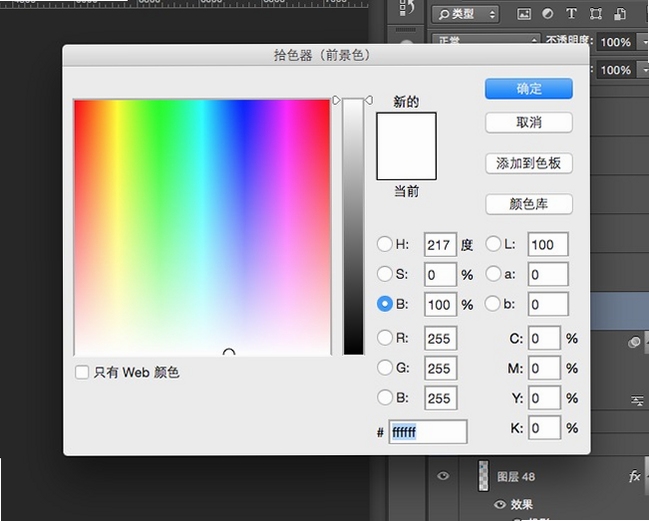Click the fx icon on 图层 48
The height and width of the screenshot is (521, 649).
635,476
